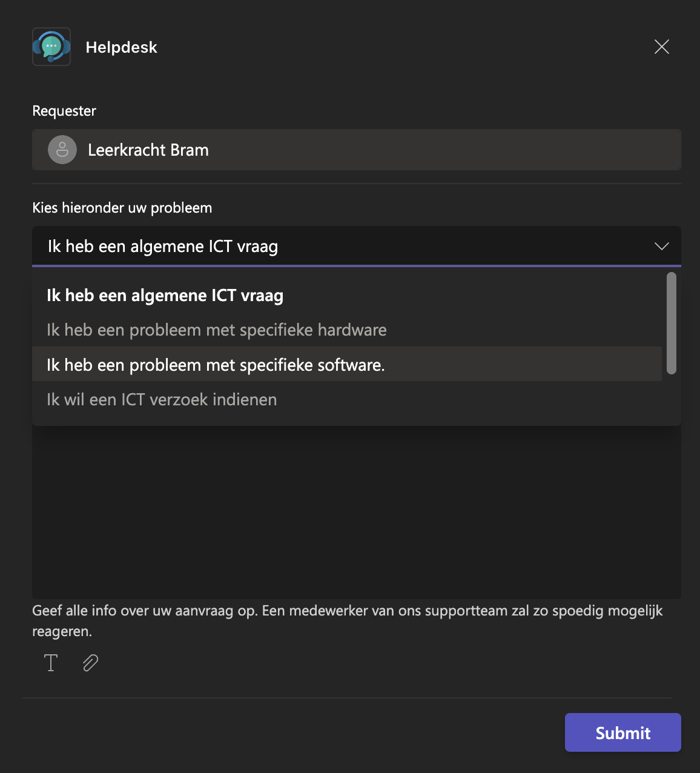The height and width of the screenshot is (773, 700).
Task: Choose the bold 'algemene ICT vraag' list option
Action: tap(165, 296)
